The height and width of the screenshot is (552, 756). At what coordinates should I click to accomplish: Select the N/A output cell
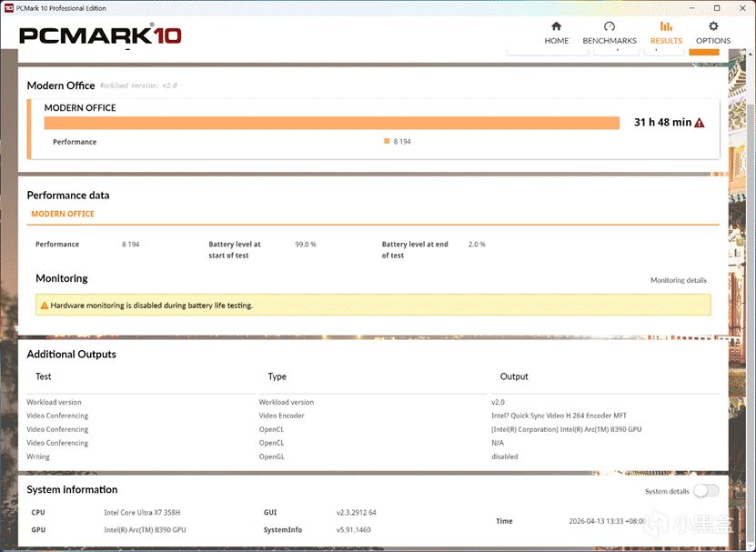coord(497,443)
